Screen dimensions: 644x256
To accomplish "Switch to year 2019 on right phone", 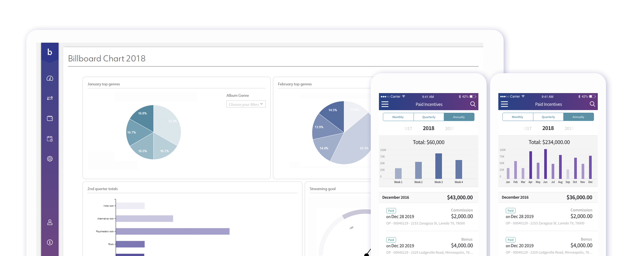I will (x=569, y=128).
